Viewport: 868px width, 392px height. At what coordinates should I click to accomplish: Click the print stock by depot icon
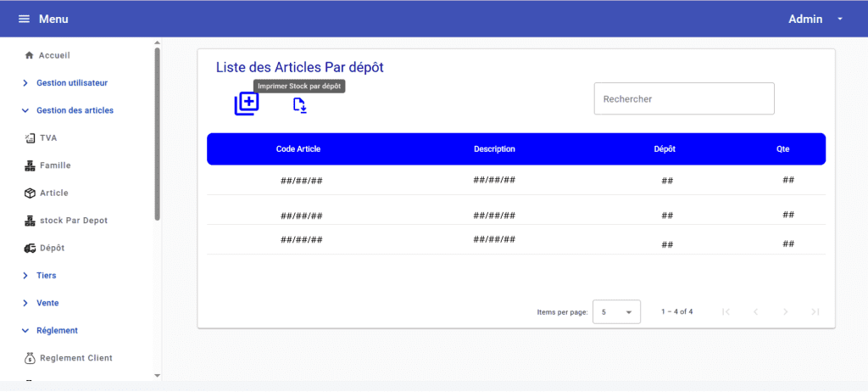click(x=299, y=105)
